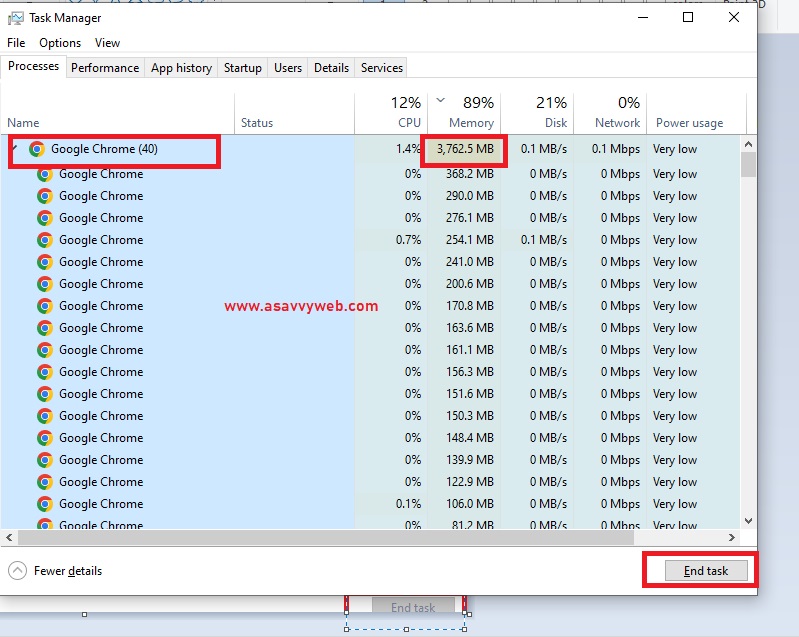Viewport: 799px width, 637px height.
Task: Click the Task Manager title bar icon
Action: click(x=16, y=18)
